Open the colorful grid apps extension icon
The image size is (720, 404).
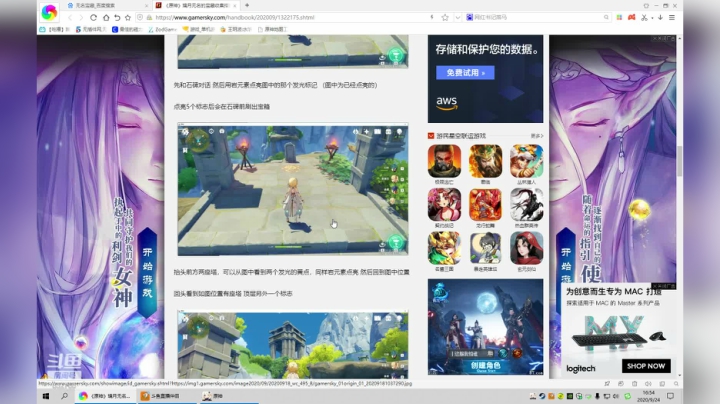(619, 17)
